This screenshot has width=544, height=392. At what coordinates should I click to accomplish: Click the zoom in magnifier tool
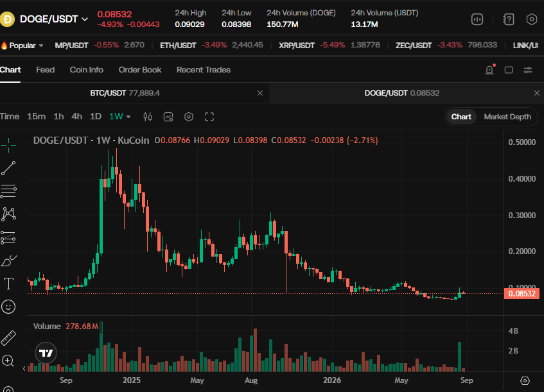[8, 361]
